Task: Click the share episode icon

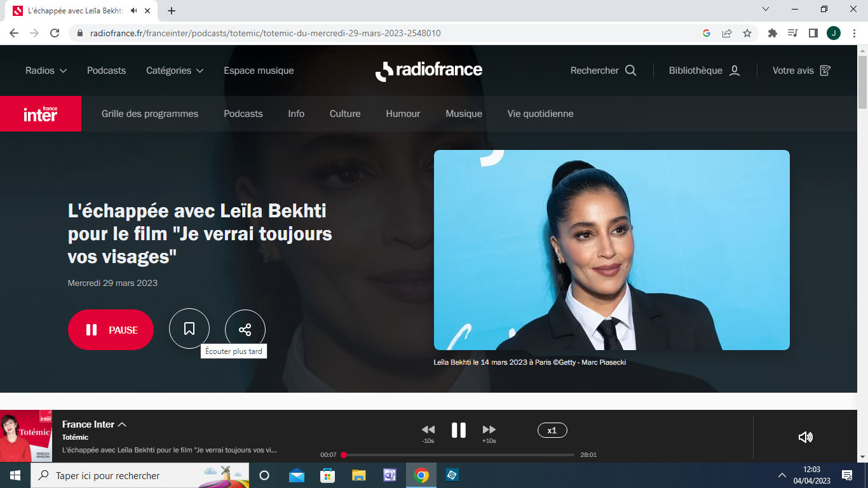Action: click(x=245, y=329)
